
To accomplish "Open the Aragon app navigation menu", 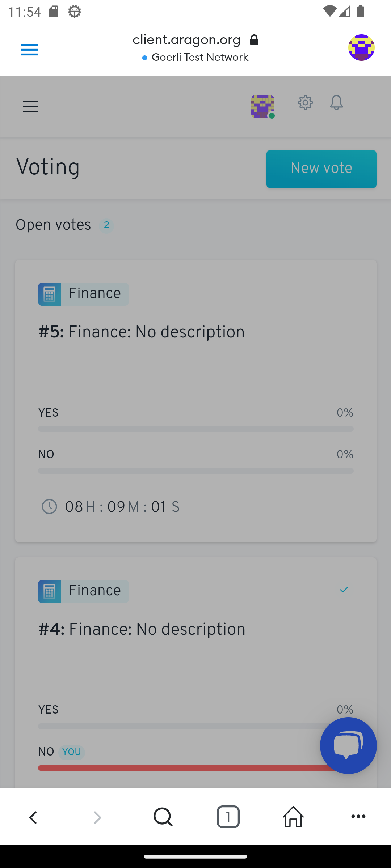I will (30, 107).
